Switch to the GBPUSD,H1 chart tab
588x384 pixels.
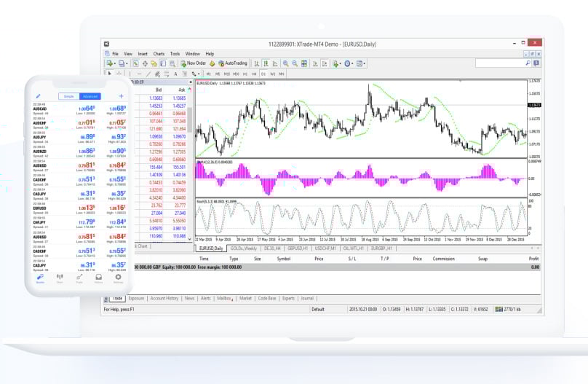point(298,248)
